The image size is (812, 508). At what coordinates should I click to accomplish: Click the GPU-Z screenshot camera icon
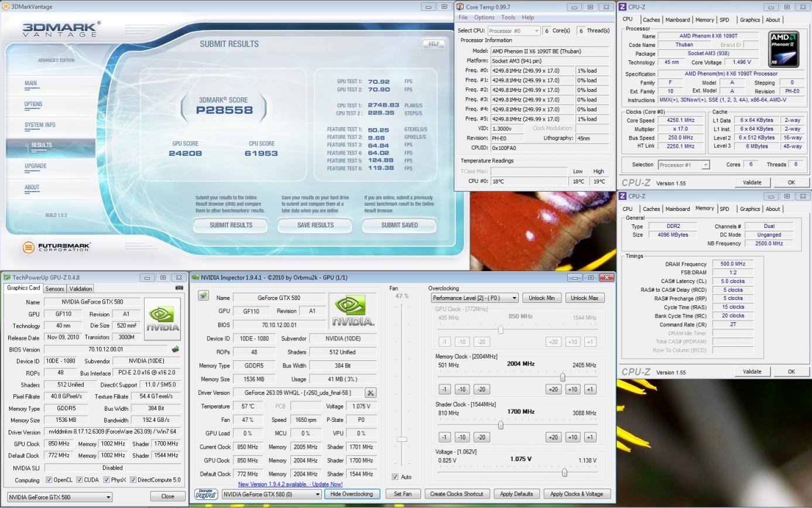(x=179, y=288)
